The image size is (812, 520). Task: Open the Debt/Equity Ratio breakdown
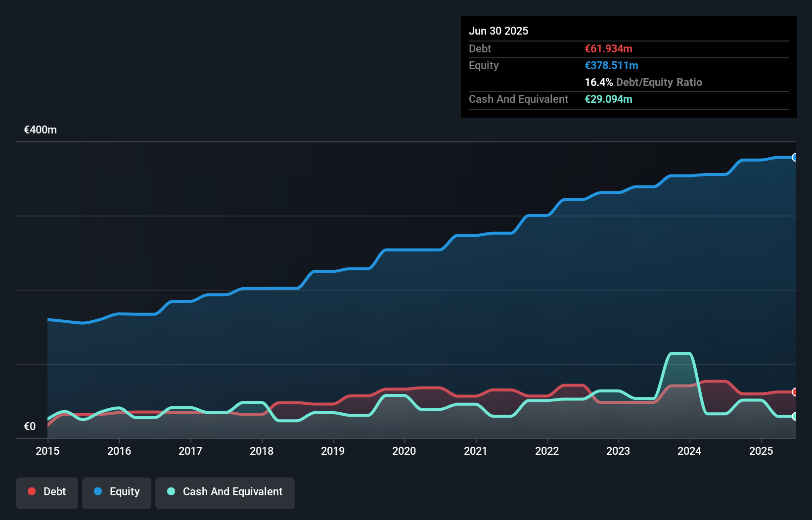(x=643, y=83)
